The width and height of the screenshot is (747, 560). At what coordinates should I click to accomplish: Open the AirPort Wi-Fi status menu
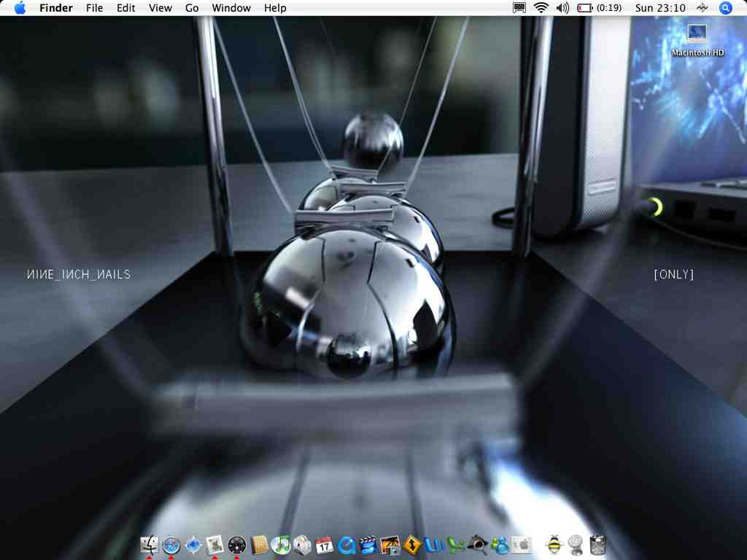[541, 8]
